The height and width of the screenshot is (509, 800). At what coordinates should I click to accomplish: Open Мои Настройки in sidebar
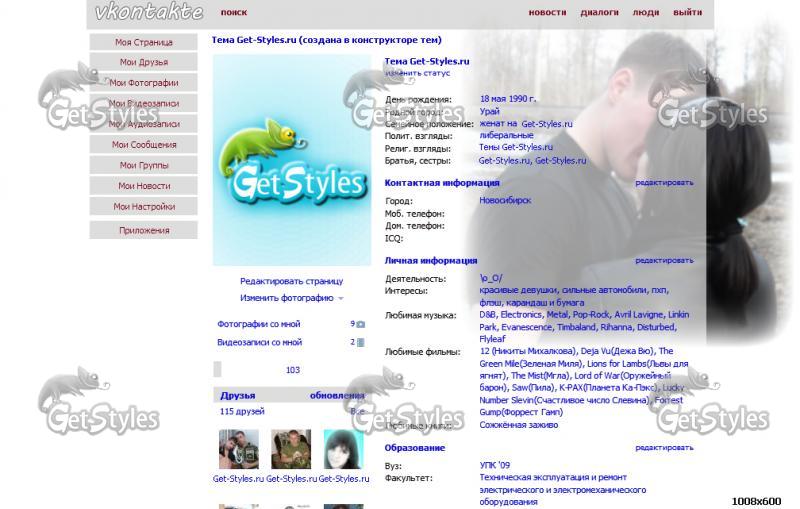[x=143, y=207]
